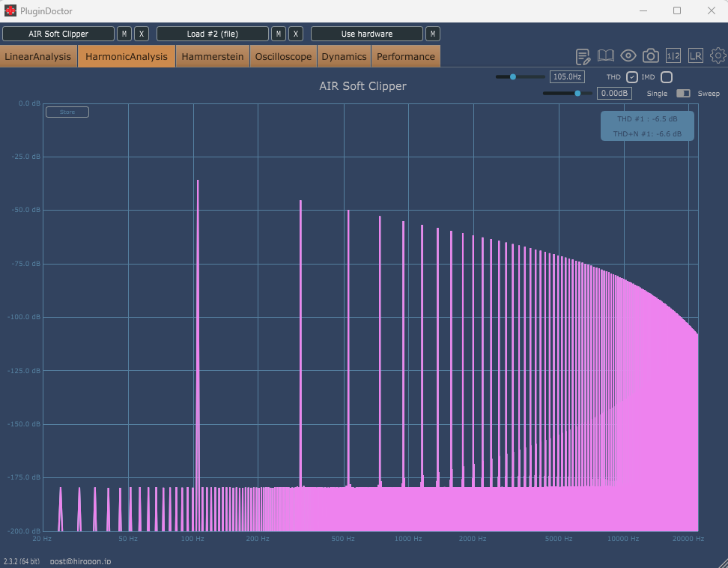The height and width of the screenshot is (568, 728).
Task: Open the Hammerstein tab
Action: click(213, 56)
